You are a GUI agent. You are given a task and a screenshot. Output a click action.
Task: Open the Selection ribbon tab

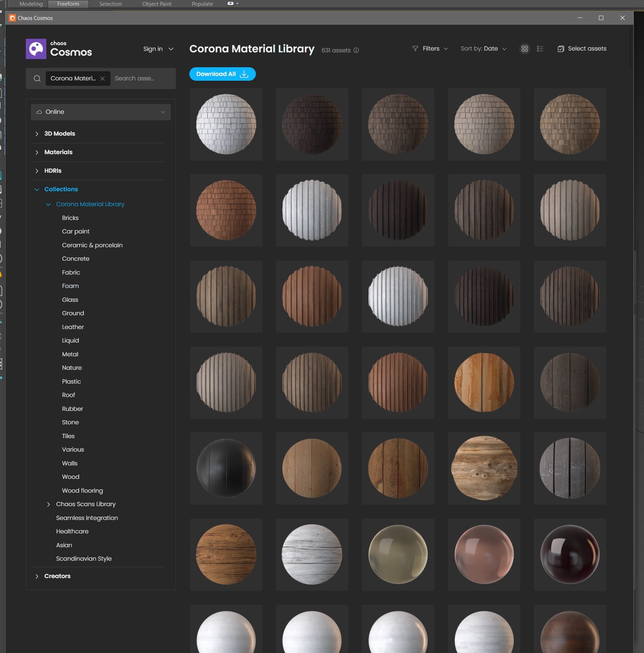point(110,4)
